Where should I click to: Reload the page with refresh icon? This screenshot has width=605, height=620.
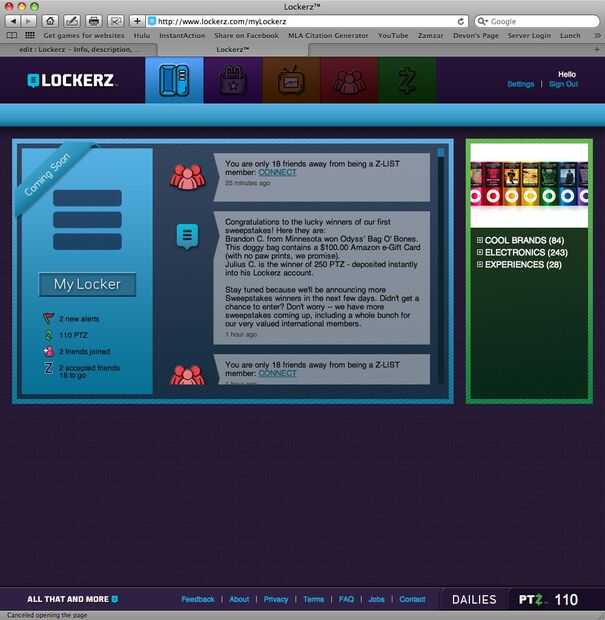pos(460,21)
